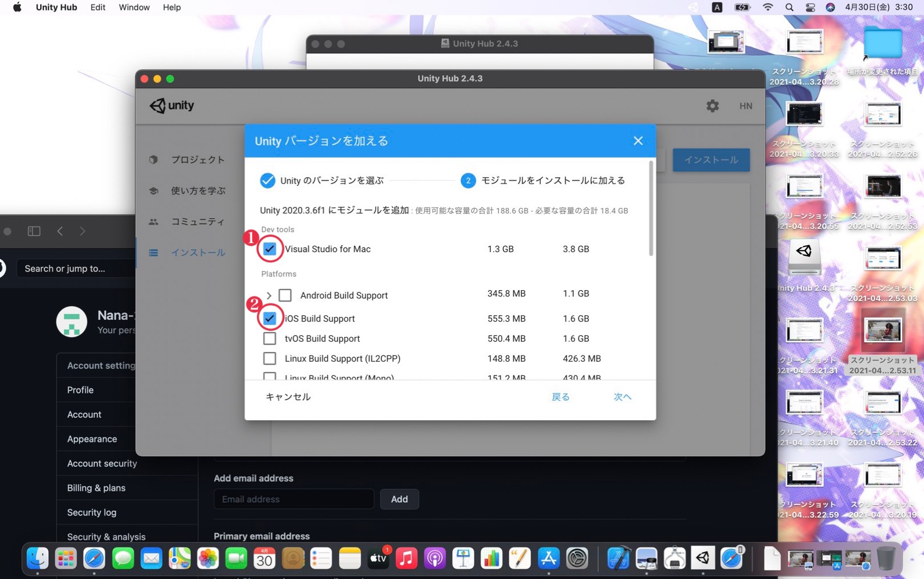Open System Preferences from the Dock
This screenshot has height=579, width=924.
[577, 558]
